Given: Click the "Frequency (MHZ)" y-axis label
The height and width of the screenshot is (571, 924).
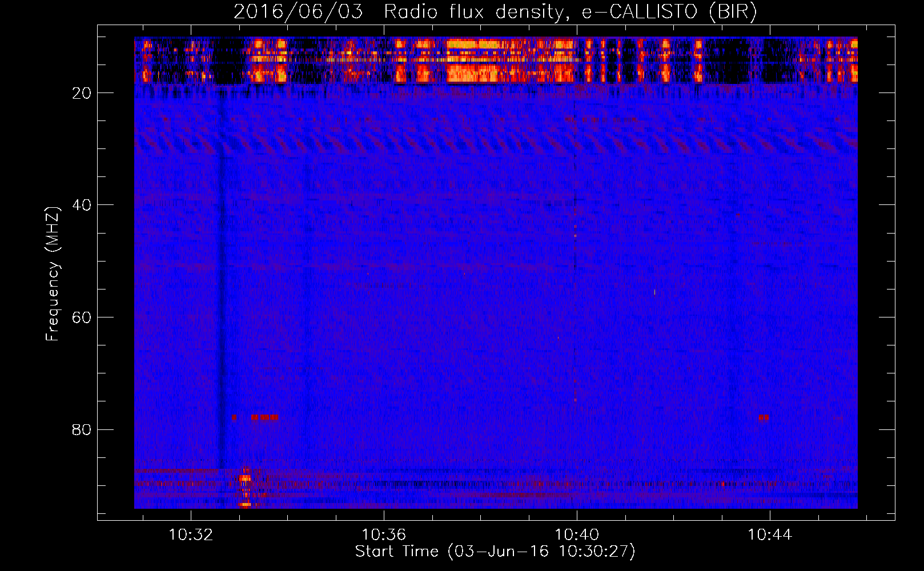Looking at the screenshot, I should (x=53, y=275).
